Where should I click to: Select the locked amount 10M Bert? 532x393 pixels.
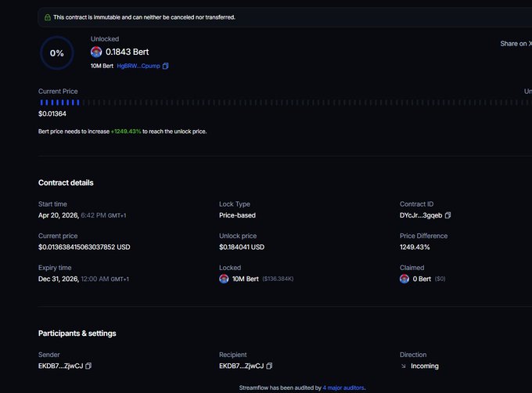(246, 279)
